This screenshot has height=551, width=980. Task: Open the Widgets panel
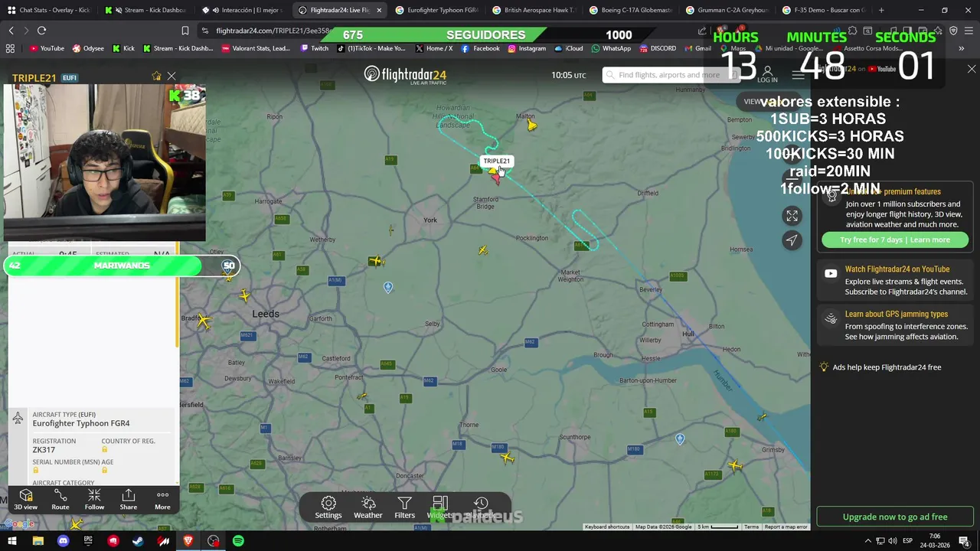pos(439,507)
